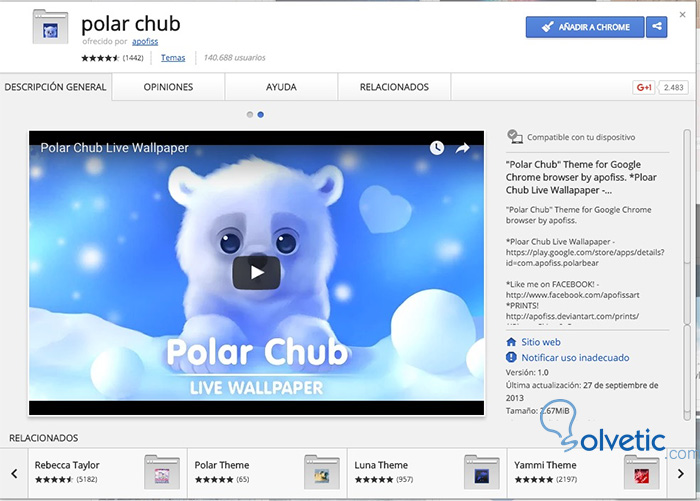
Task: Click the Yammi Theme rating (2197)
Action: [x=546, y=480]
